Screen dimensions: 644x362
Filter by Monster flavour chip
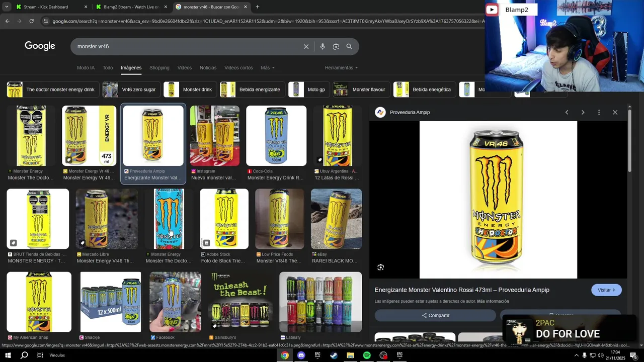point(361,89)
